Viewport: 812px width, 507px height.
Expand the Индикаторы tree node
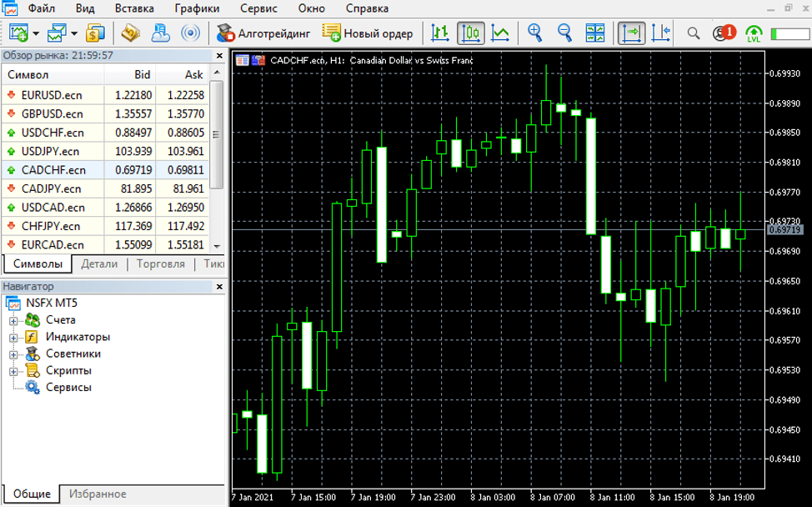point(13,338)
